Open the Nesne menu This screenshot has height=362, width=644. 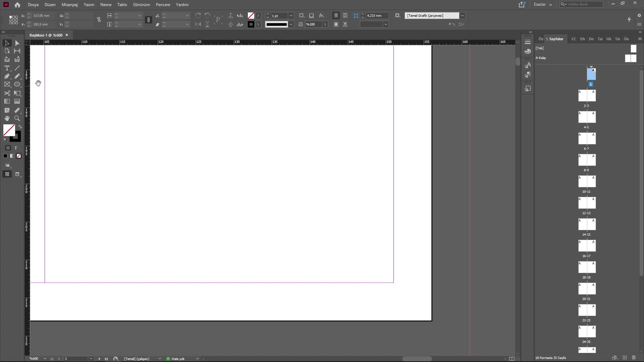tap(106, 5)
